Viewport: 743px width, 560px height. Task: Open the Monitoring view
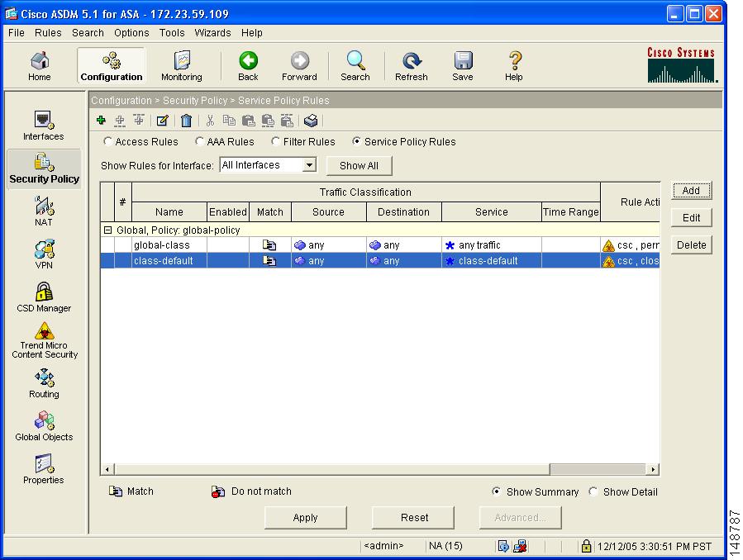point(182,66)
